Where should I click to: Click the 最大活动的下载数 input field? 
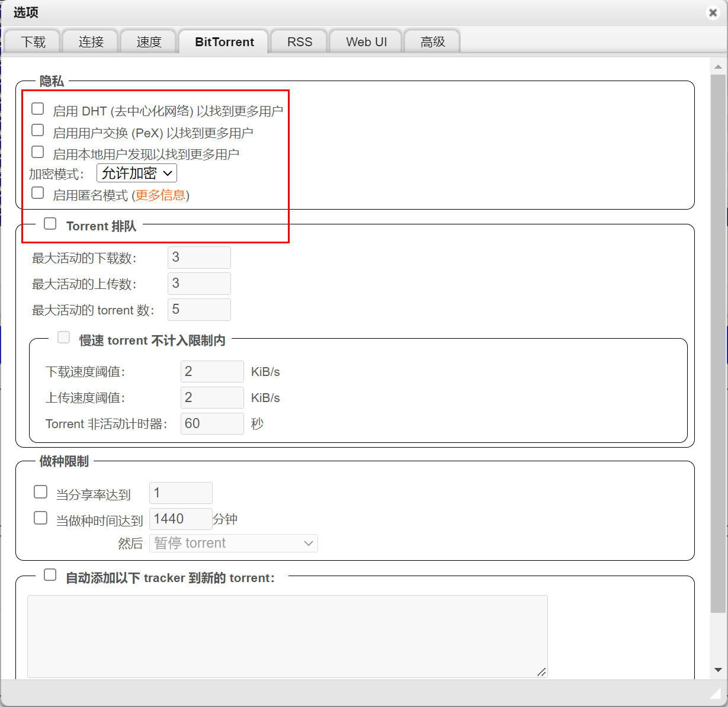tap(199, 258)
